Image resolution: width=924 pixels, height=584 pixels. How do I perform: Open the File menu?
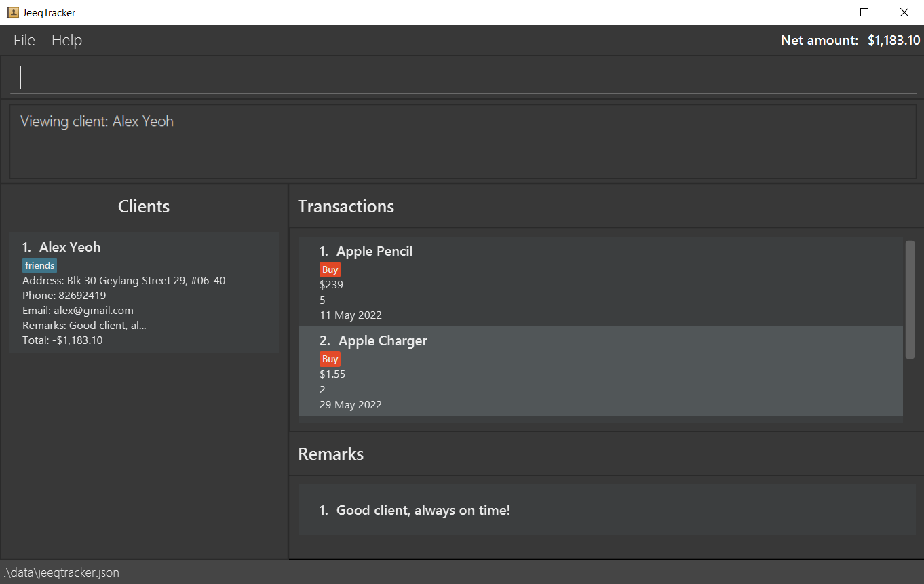[x=24, y=40]
